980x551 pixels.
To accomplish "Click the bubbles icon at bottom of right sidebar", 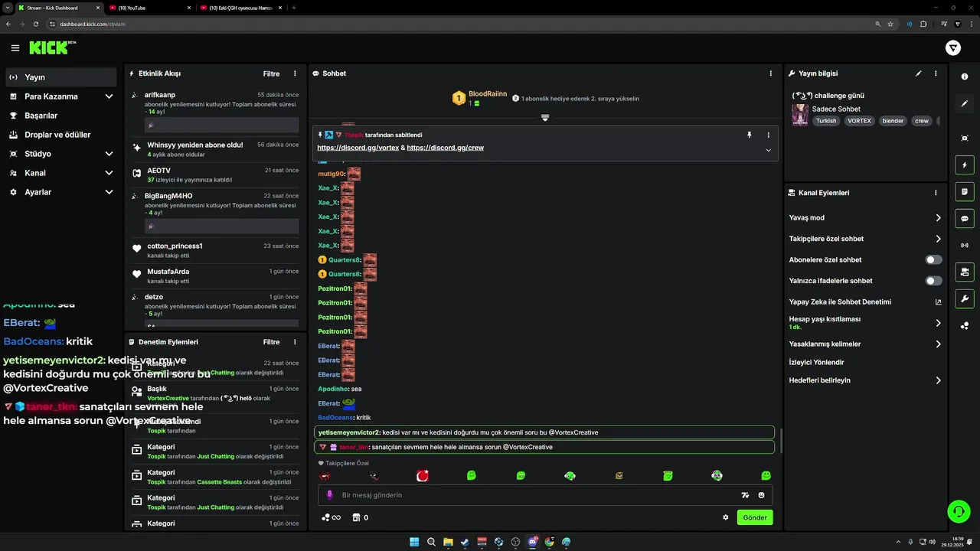I will [965, 325].
